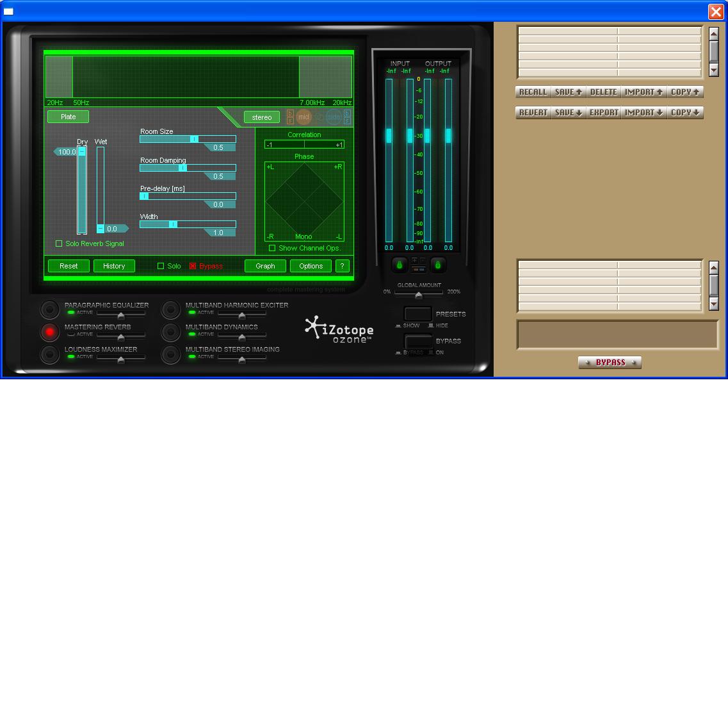This screenshot has height=708, width=728.
Task: Click the up arrow of upper list scrollbar
Action: point(714,34)
